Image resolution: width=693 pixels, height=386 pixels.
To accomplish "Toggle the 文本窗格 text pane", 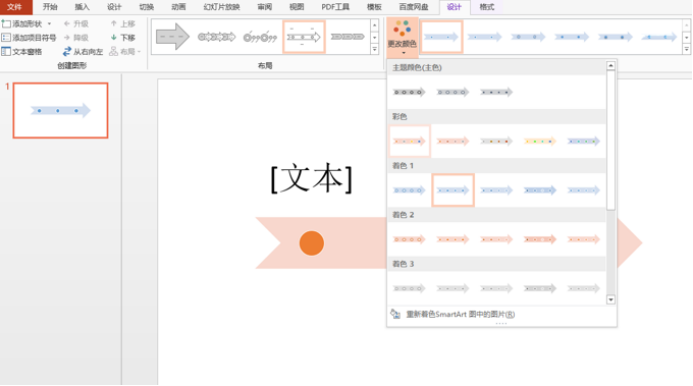I will (x=22, y=52).
